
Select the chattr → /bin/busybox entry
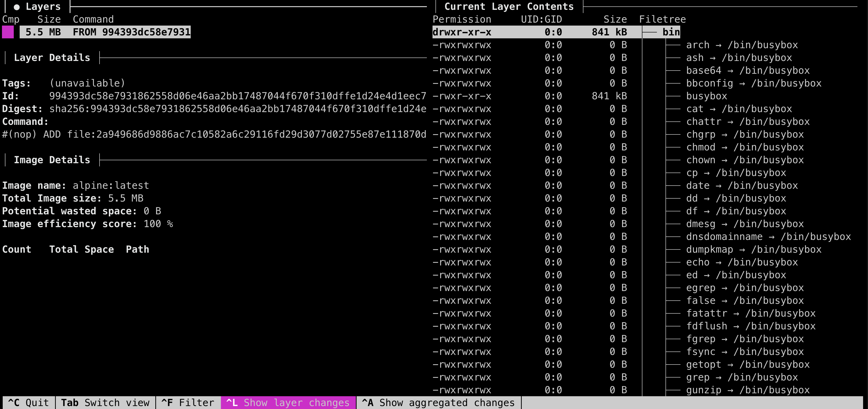pyautogui.click(x=748, y=122)
